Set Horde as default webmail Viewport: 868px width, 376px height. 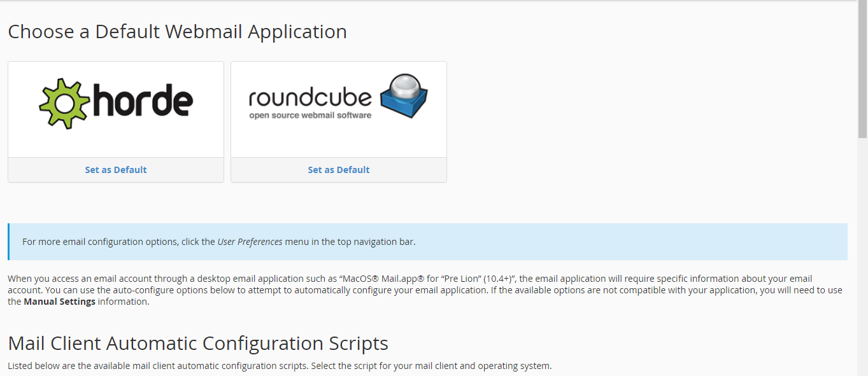(x=116, y=170)
